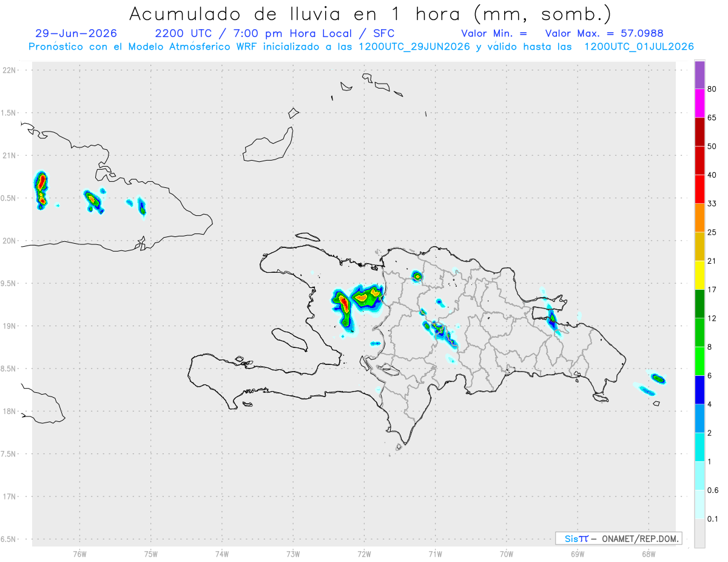
Task: Pick the gold swatch between 21 and 25
Action: pos(699,246)
